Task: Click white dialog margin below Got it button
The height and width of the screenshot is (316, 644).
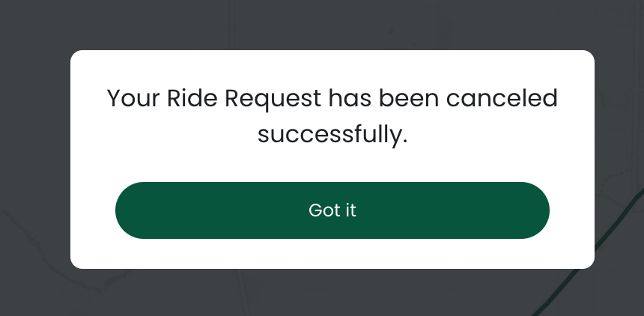Action: (332, 255)
